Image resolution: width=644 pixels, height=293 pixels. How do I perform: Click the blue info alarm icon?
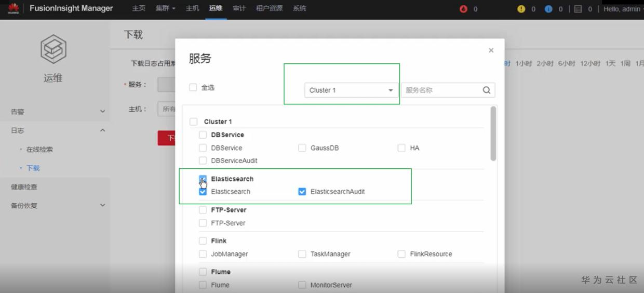click(548, 9)
